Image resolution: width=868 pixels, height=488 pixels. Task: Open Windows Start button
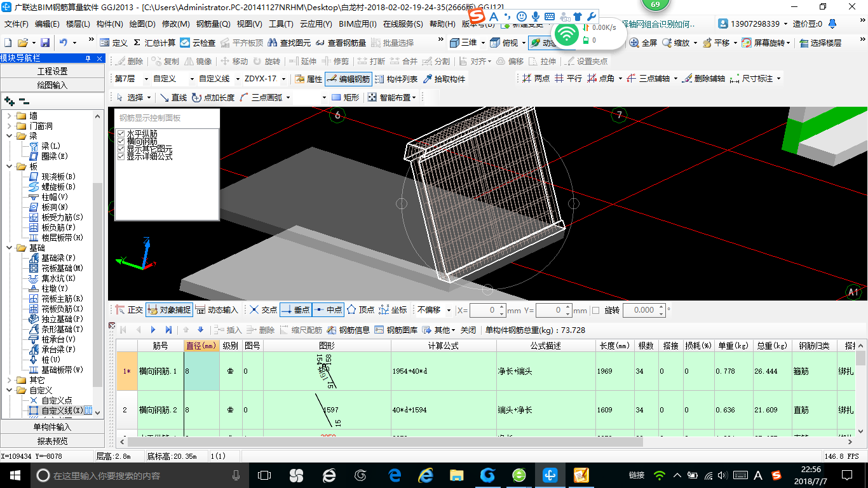click(x=15, y=475)
